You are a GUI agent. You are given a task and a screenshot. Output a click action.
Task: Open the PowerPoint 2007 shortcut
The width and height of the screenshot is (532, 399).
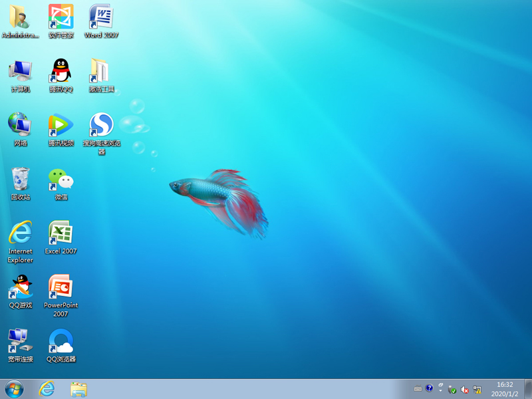tap(61, 287)
